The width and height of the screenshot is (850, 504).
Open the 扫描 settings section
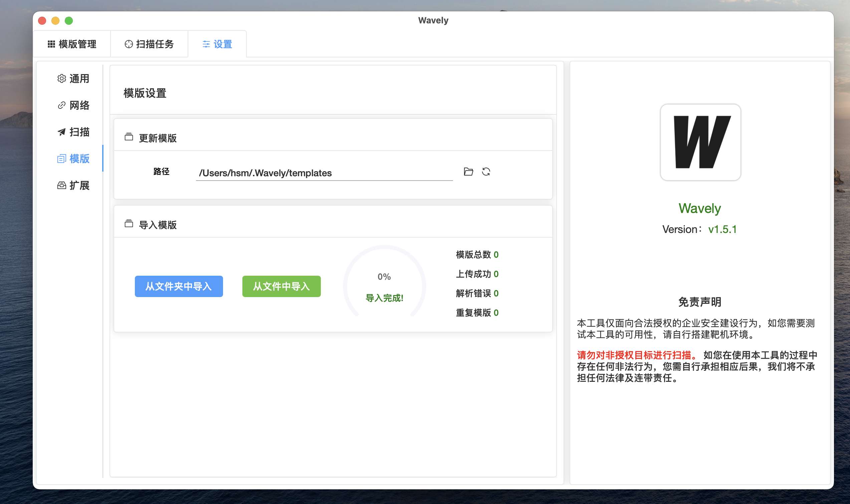[x=73, y=132]
